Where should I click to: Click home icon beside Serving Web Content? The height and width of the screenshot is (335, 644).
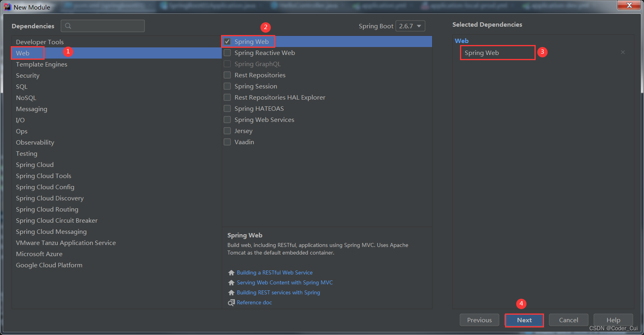pos(231,283)
